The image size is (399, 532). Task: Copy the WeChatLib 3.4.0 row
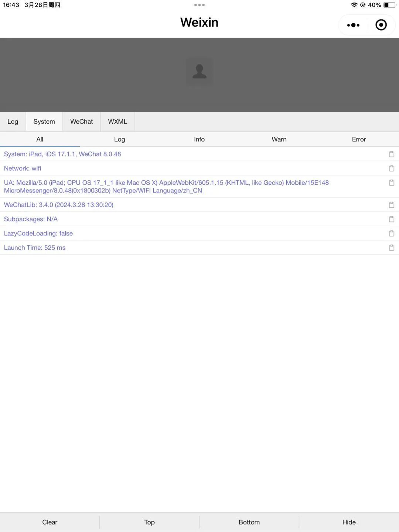coord(392,205)
